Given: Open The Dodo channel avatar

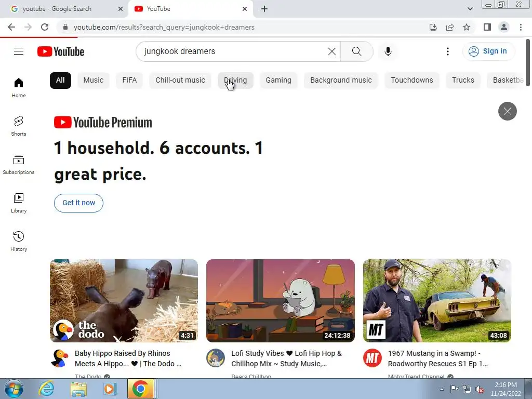Looking at the screenshot, I should 59,358.
